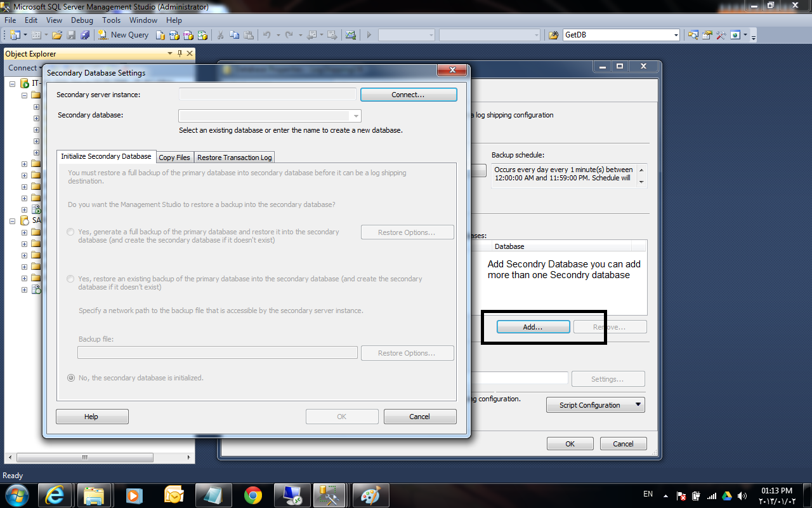
Task: Open an Analysis Services MDX Query
Action: 174,35
